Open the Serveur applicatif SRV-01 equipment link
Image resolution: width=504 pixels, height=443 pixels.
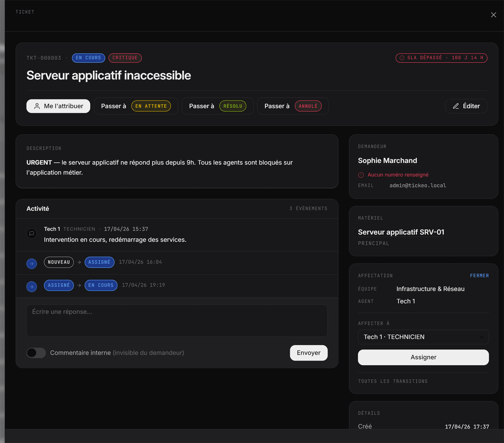[x=401, y=232]
